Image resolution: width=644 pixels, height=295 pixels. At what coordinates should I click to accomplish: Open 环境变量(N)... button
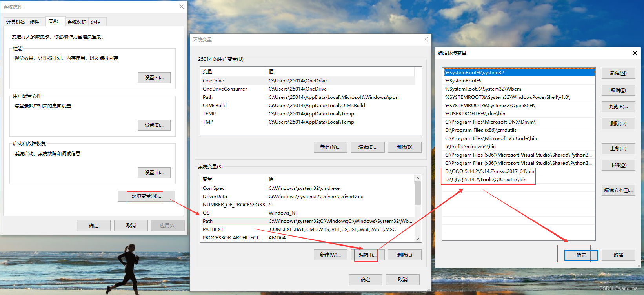(x=146, y=196)
